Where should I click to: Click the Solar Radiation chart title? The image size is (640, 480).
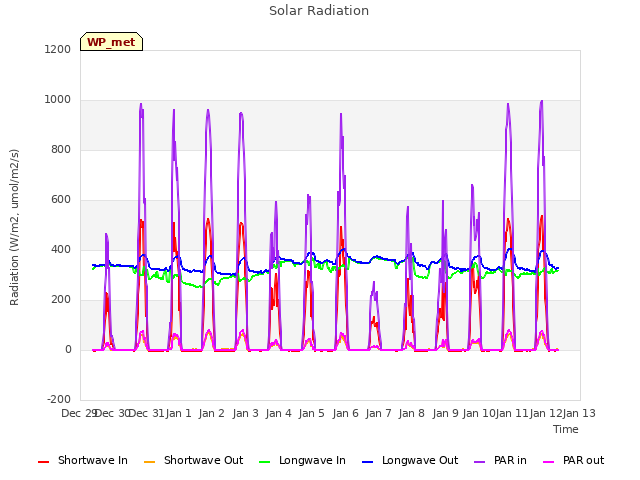coord(319,11)
